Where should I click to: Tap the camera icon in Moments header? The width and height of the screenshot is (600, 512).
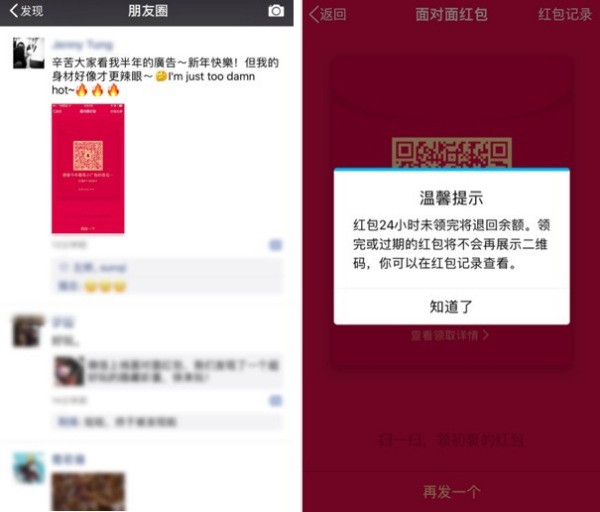click(x=276, y=11)
